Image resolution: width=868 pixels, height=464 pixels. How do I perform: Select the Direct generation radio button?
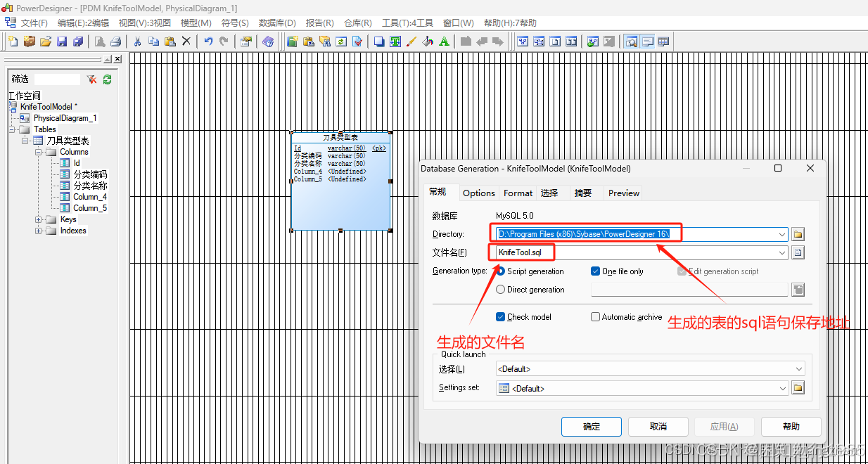point(501,290)
